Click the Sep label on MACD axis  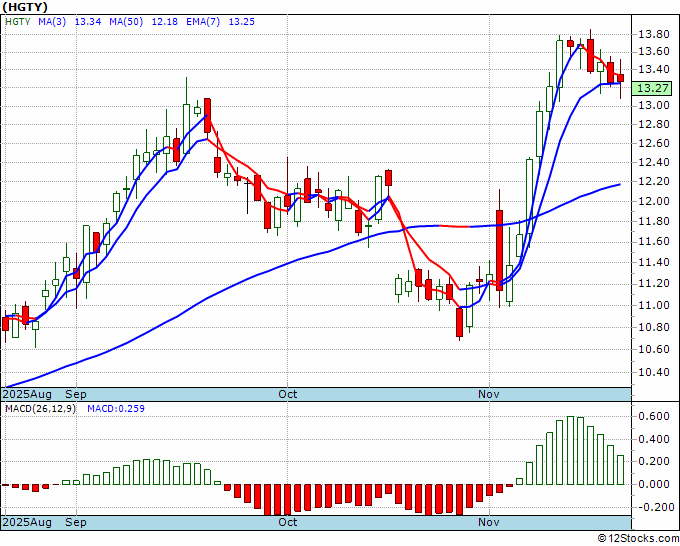76,522
